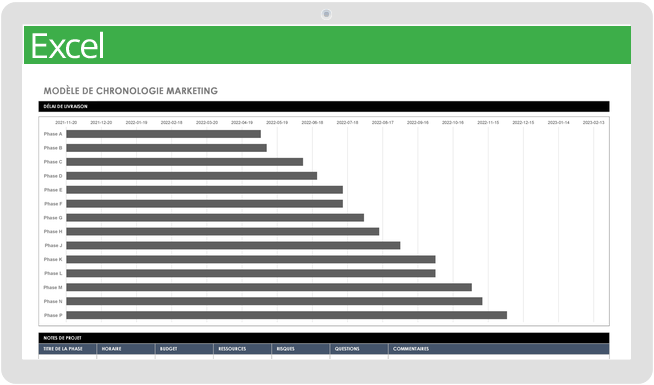Click the 2022-02-18 date axis label

(171, 123)
